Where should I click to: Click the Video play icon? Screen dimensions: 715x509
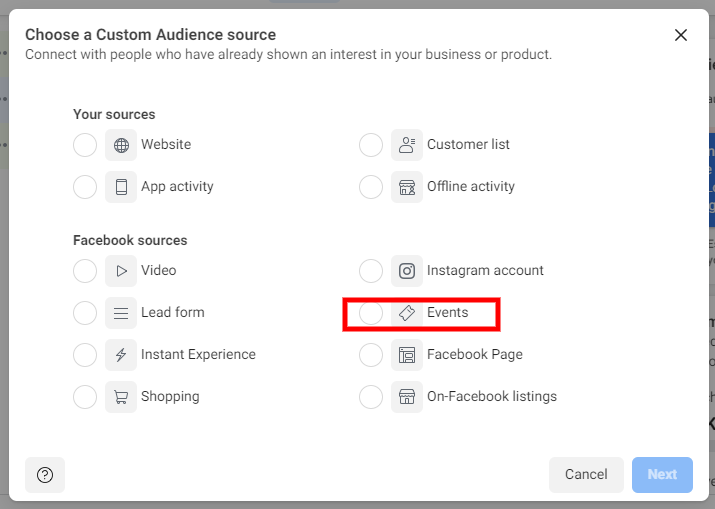(x=121, y=271)
